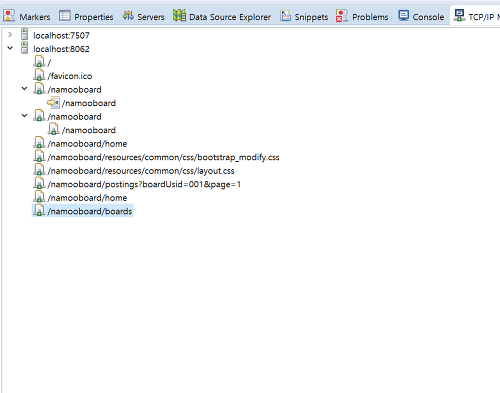Screen dimensions: 500x393
Task: Click the Properties tab icon
Action: tap(65, 16)
